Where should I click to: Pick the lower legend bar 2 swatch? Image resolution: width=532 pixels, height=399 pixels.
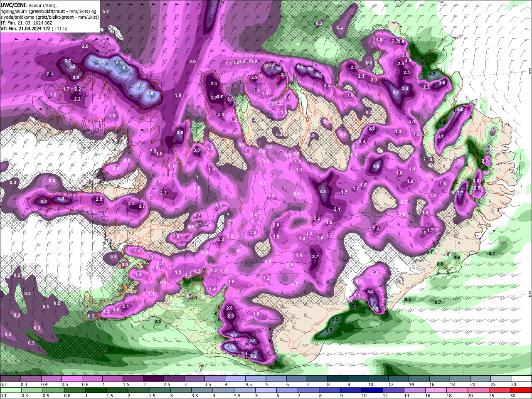pyautogui.click(x=139, y=390)
